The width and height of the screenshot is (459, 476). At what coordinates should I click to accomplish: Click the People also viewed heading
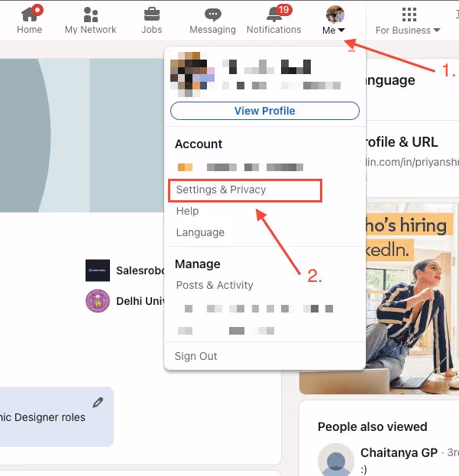tap(373, 427)
